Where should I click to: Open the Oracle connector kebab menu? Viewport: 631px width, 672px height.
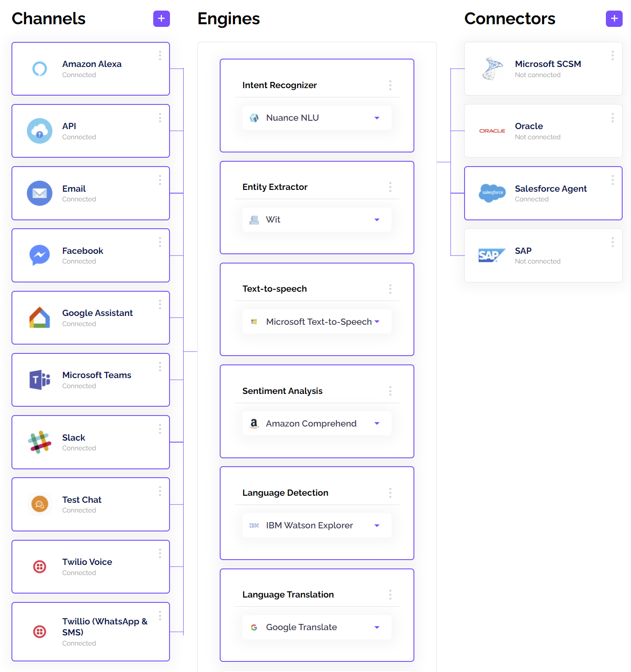tap(613, 118)
